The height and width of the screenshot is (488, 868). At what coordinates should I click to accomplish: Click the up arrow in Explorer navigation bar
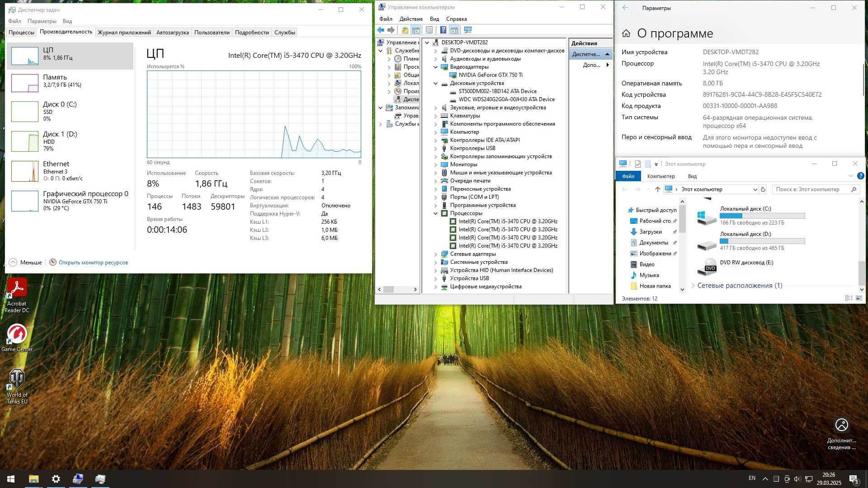(x=657, y=189)
